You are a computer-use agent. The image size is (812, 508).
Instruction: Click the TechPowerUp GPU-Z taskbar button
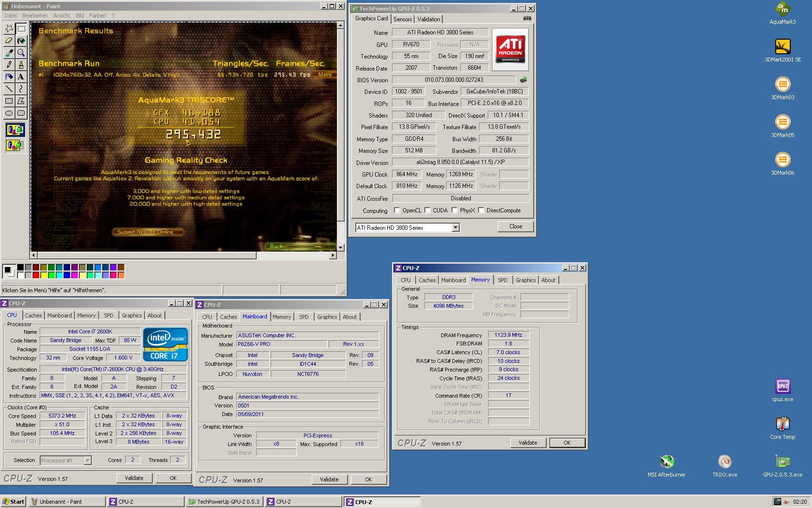click(x=224, y=502)
